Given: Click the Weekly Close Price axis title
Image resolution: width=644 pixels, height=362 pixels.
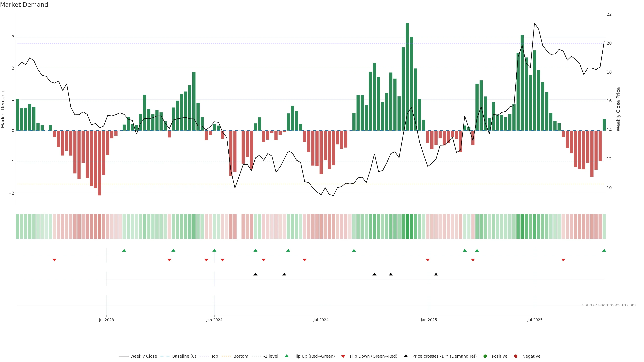Looking at the screenshot, I should (618, 109).
